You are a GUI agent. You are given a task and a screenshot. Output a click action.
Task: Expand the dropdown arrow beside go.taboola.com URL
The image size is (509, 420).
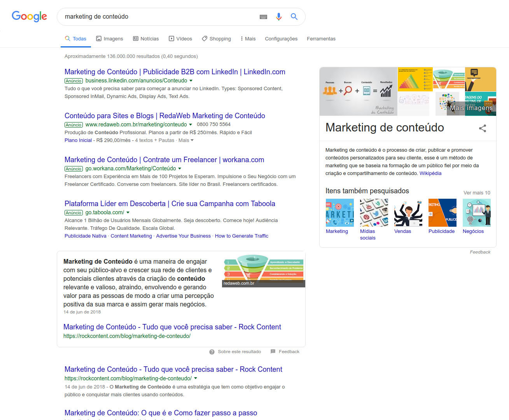(x=128, y=213)
